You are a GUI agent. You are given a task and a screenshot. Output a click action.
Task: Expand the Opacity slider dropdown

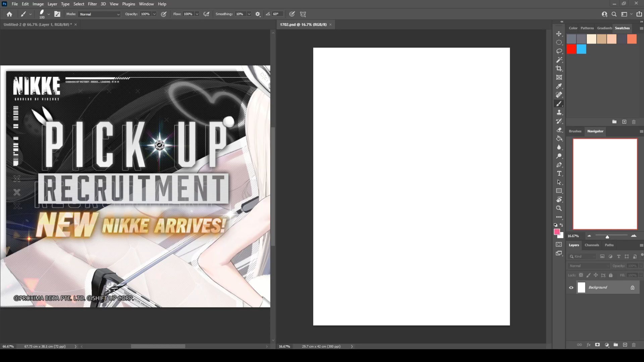[x=154, y=14]
